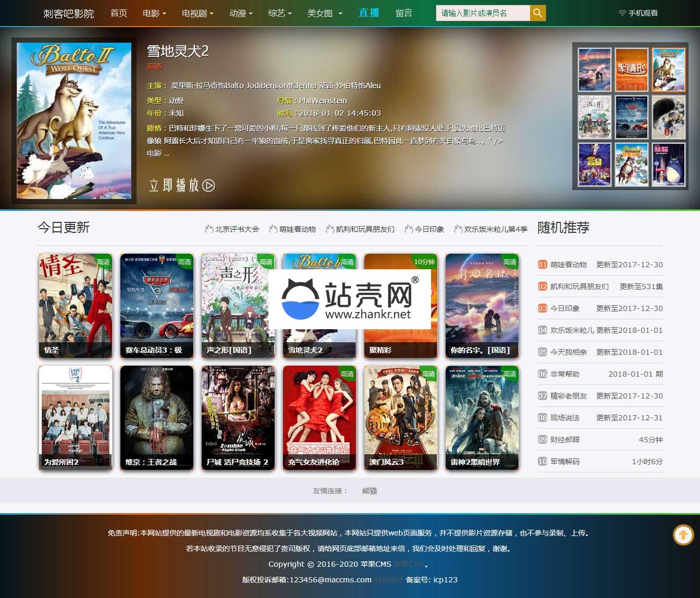Select the Balto II poster thumbnail
This screenshot has height=598, width=700.
669,69
